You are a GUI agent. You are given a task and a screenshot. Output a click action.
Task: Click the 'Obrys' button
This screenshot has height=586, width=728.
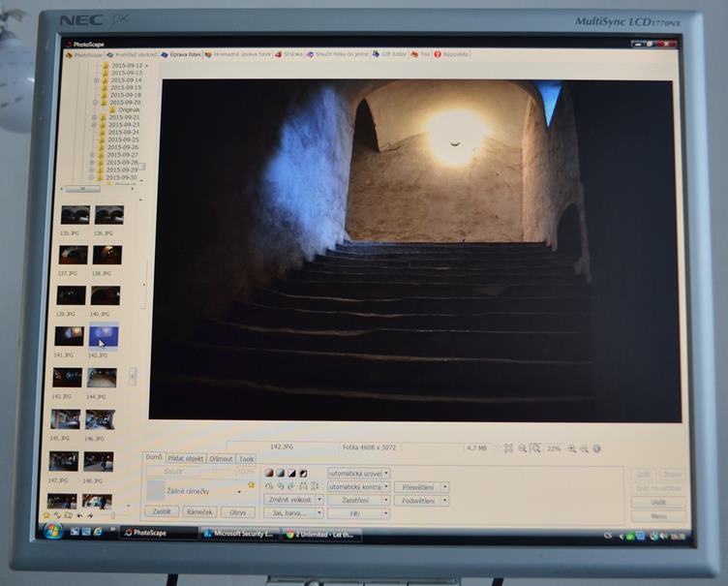pos(238,512)
